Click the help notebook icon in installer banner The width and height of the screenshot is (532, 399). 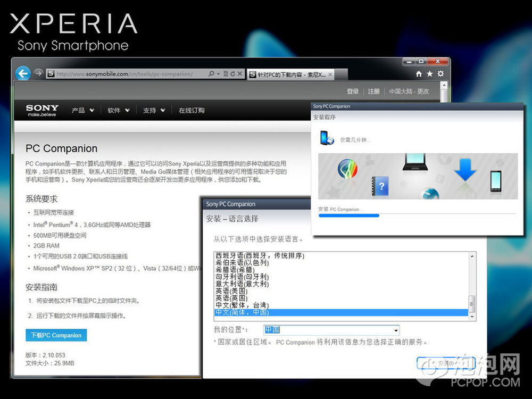(380, 186)
